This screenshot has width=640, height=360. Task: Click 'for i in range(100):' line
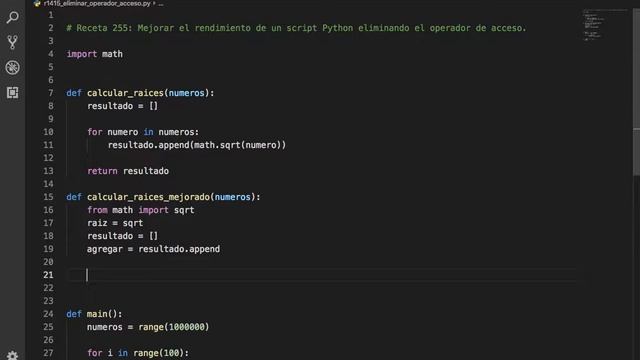[138, 353]
